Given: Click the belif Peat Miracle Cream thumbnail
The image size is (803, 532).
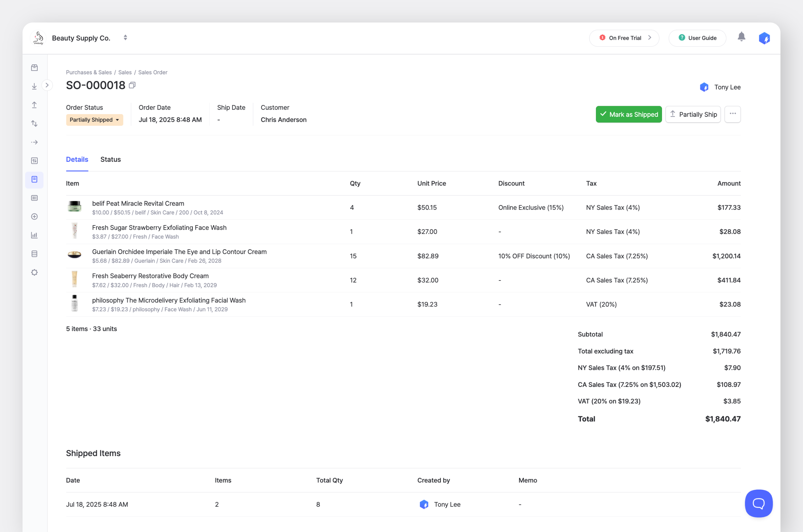Looking at the screenshot, I should click(74, 206).
